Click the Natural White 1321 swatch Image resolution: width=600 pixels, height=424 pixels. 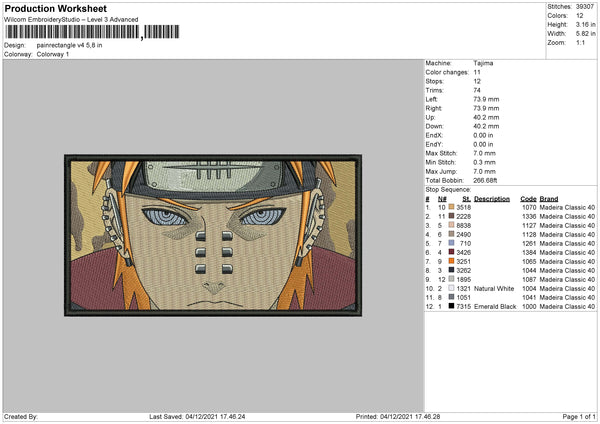coord(451,288)
